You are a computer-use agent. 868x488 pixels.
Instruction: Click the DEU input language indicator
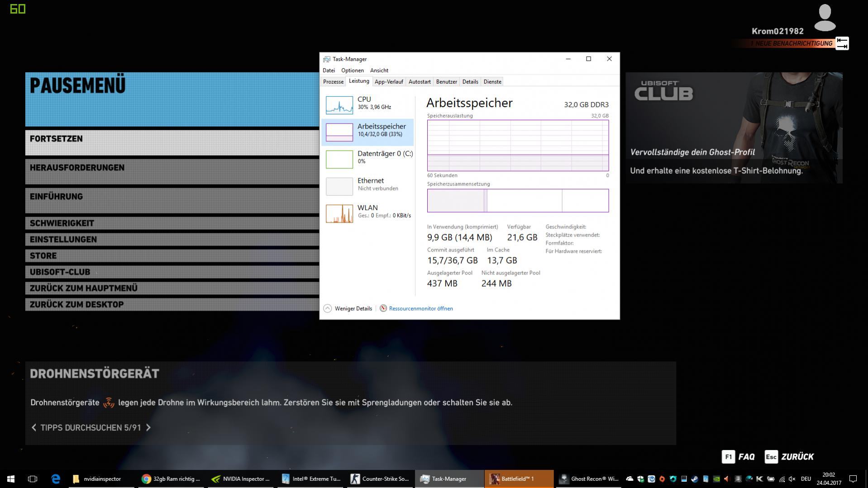806,479
